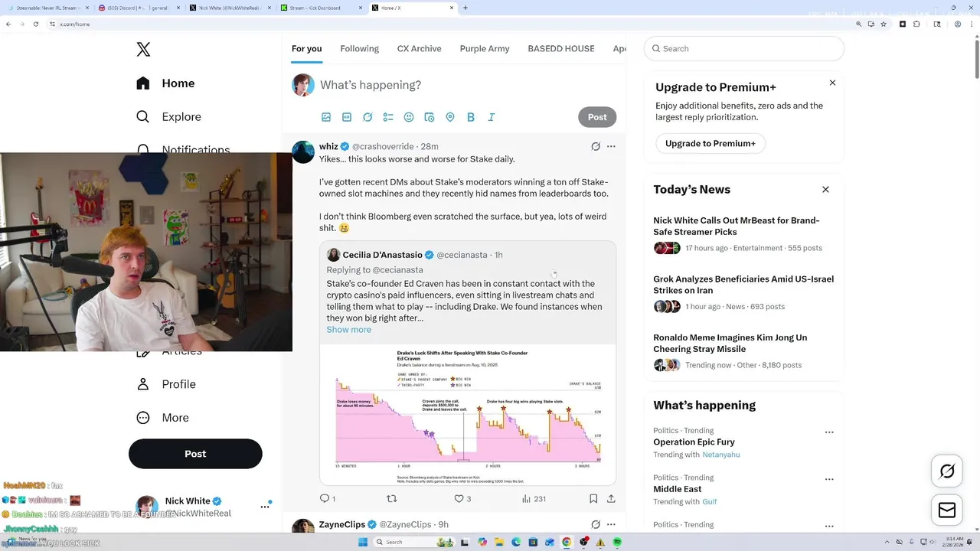
Task: Click the gray Post button in composer
Action: [x=597, y=117]
